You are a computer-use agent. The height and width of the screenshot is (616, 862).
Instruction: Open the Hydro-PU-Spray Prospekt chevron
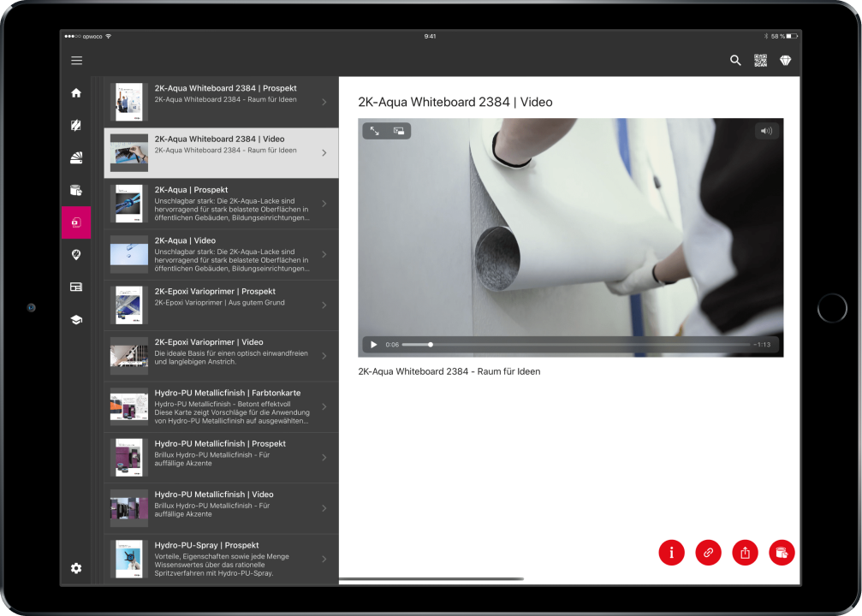click(x=324, y=559)
